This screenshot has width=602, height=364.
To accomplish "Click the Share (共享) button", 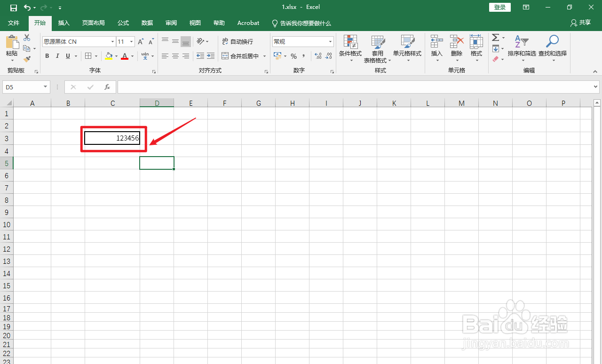I will [580, 23].
